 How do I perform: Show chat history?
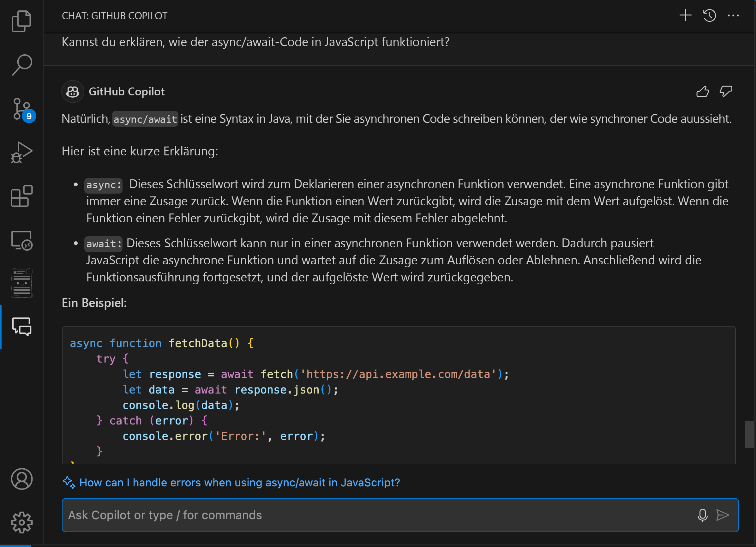click(x=709, y=15)
